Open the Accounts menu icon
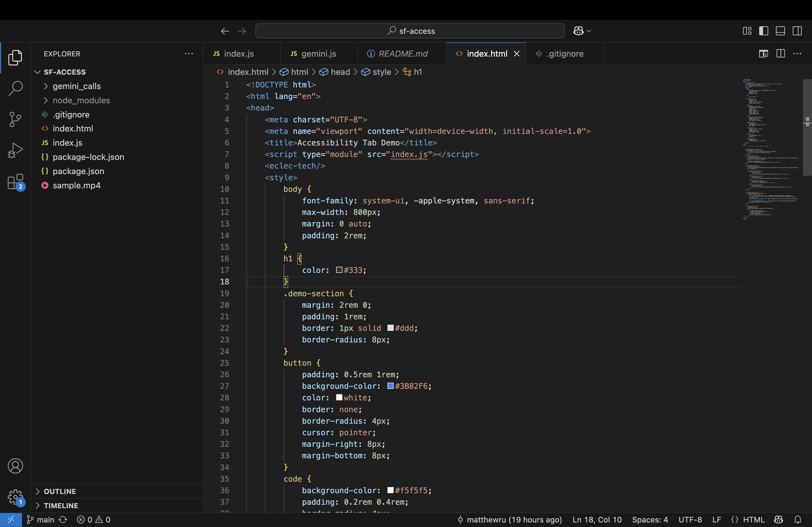812x527 pixels. 15,466
